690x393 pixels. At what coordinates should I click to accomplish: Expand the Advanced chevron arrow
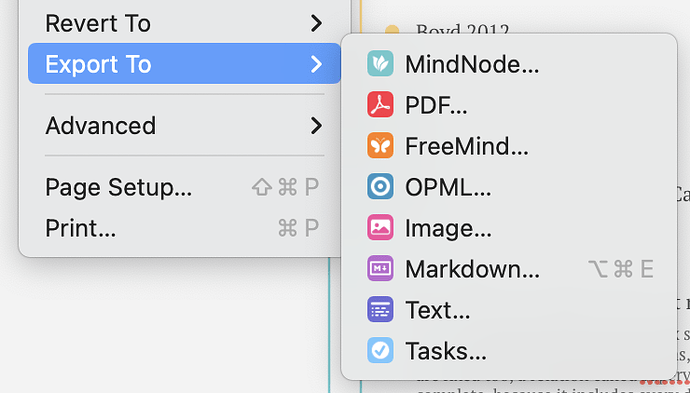click(x=316, y=125)
